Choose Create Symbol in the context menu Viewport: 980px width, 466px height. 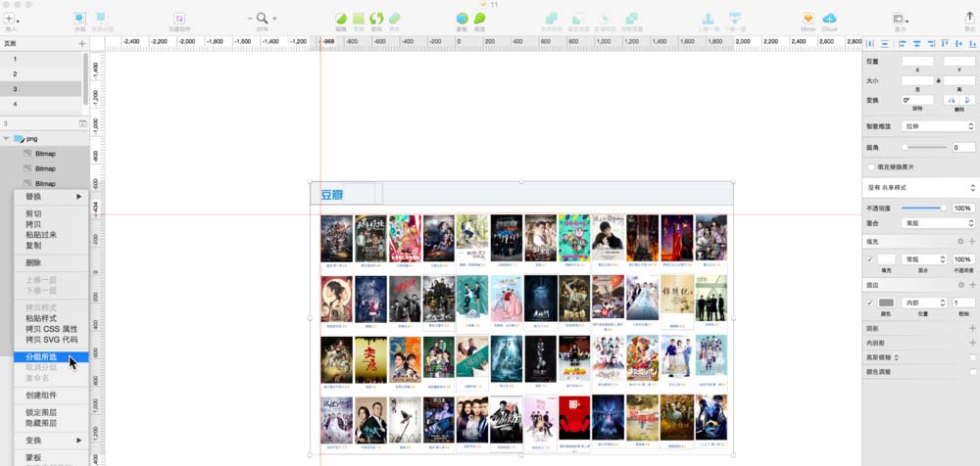tap(51, 396)
